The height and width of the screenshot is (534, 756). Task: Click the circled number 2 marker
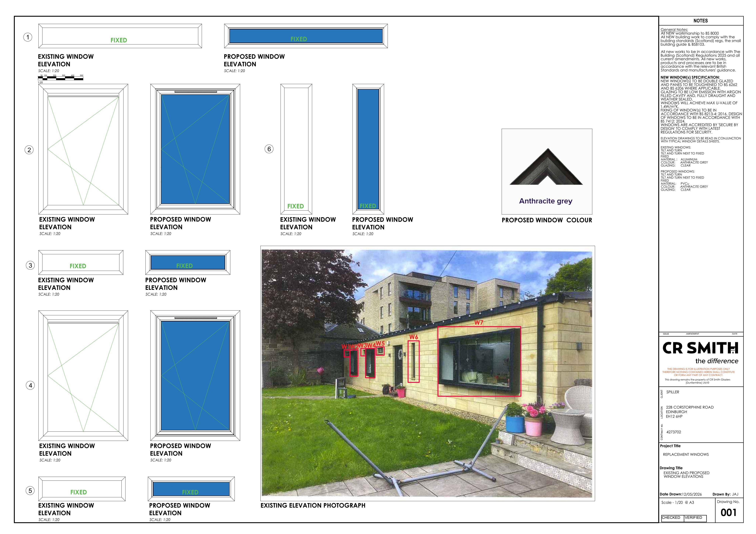[x=29, y=150]
